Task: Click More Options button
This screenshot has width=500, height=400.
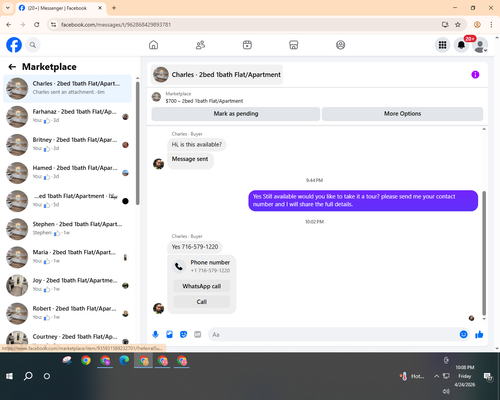Action: tap(402, 114)
